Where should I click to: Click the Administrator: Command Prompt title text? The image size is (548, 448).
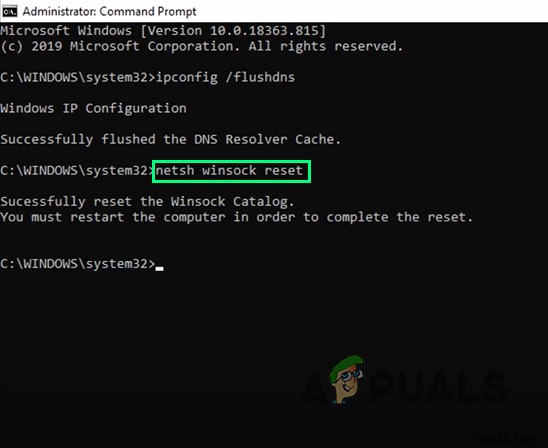[x=109, y=12]
